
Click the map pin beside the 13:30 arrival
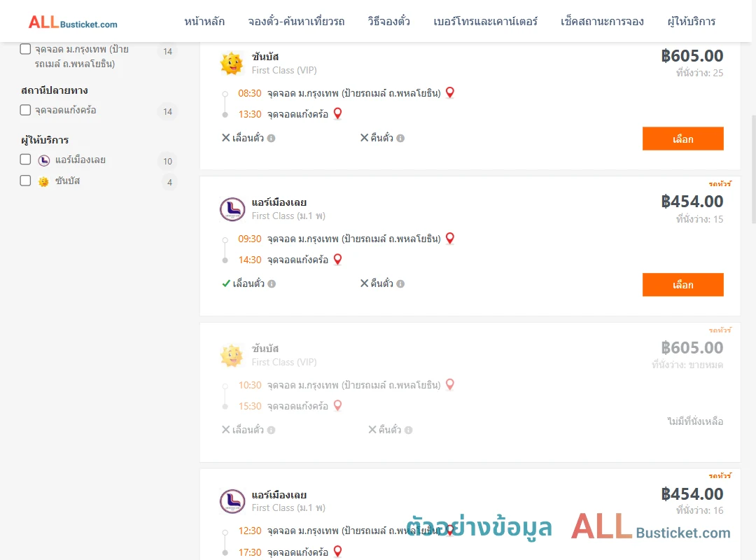tap(337, 114)
